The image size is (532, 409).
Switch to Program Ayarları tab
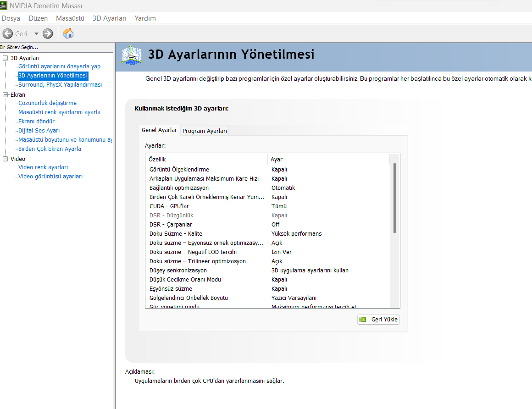[205, 131]
